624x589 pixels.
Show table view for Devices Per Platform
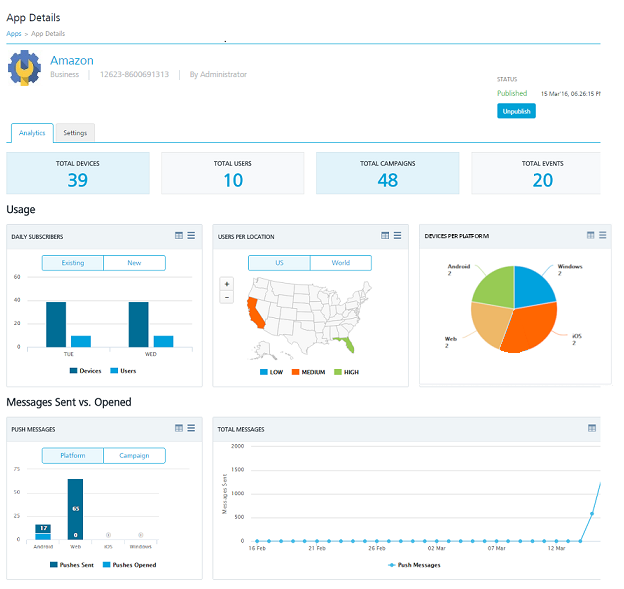coord(591,235)
